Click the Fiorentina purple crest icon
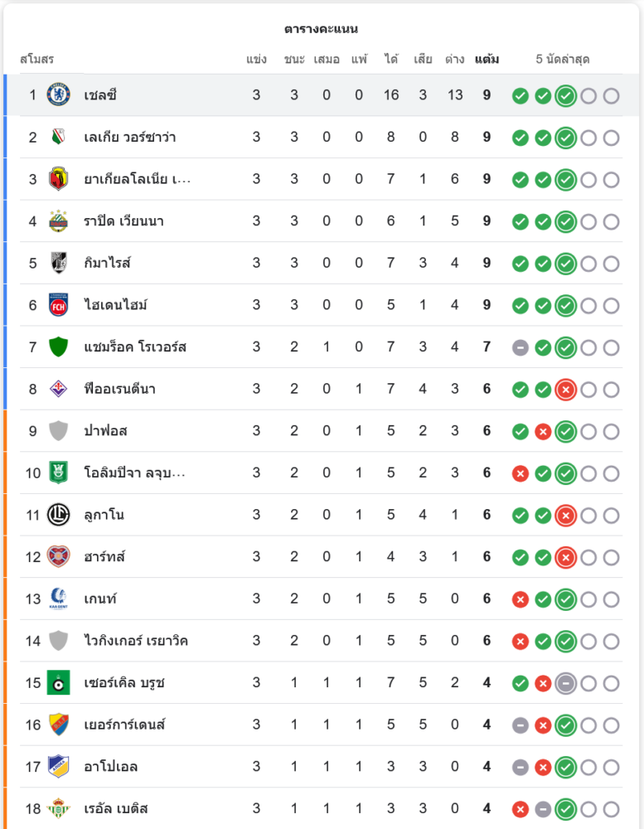The height and width of the screenshot is (829, 644). [x=59, y=389]
